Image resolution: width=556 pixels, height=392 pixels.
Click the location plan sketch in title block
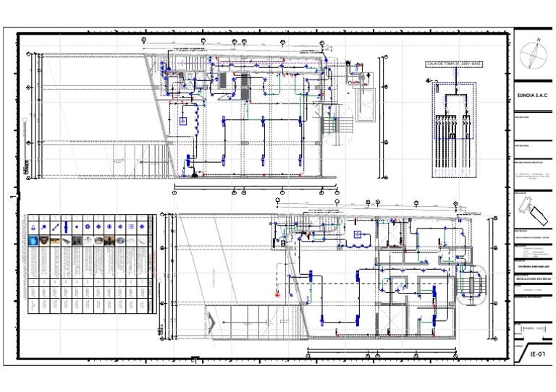click(x=534, y=210)
